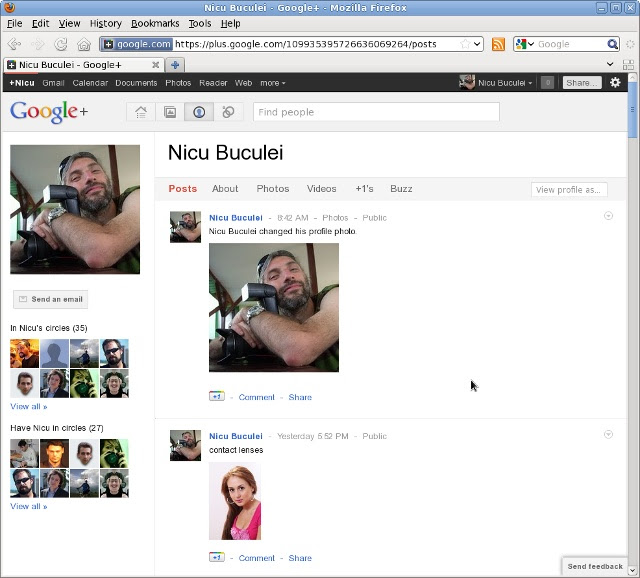Click the Firefox Google search box

(571, 44)
